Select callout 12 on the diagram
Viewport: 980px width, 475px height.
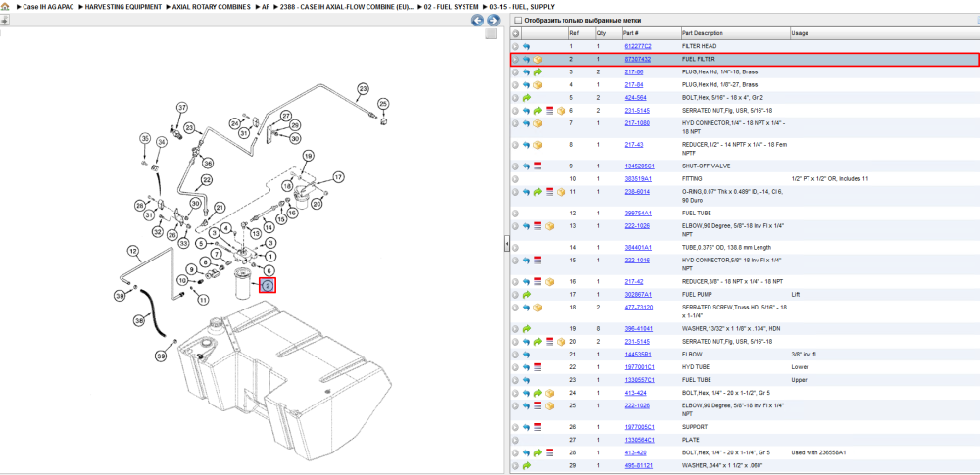click(132, 252)
